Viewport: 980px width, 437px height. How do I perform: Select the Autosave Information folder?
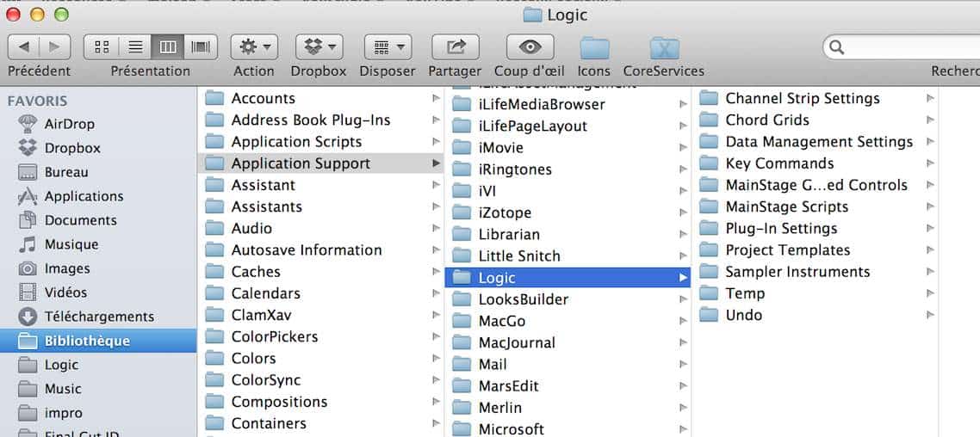320,249
